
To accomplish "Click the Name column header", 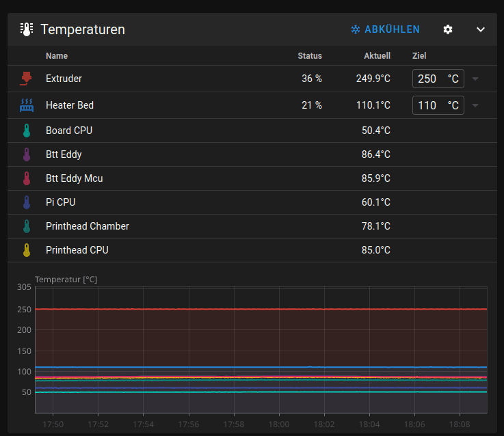I will click(57, 56).
